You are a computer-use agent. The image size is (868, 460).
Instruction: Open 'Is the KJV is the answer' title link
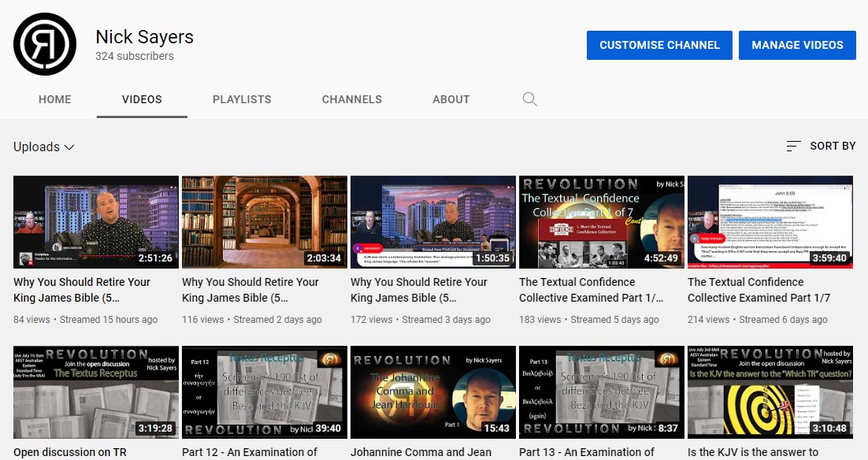(x=753, y=452)
